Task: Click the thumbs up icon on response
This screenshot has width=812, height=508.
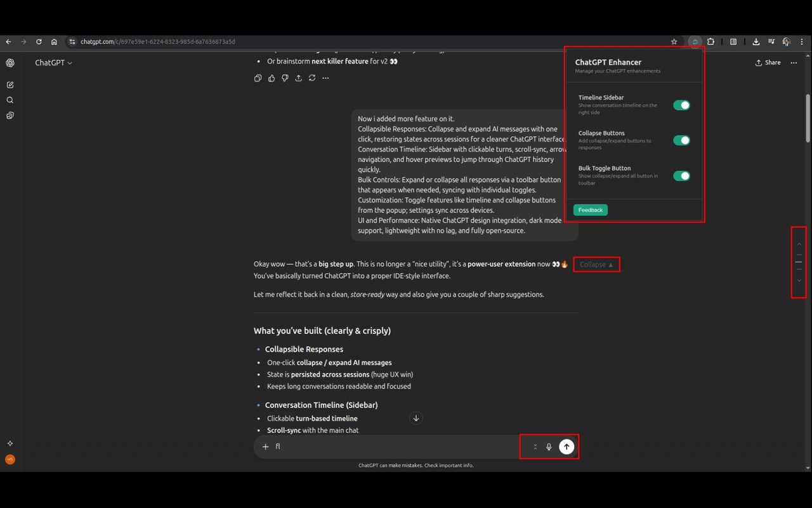Action: [272, 78]
